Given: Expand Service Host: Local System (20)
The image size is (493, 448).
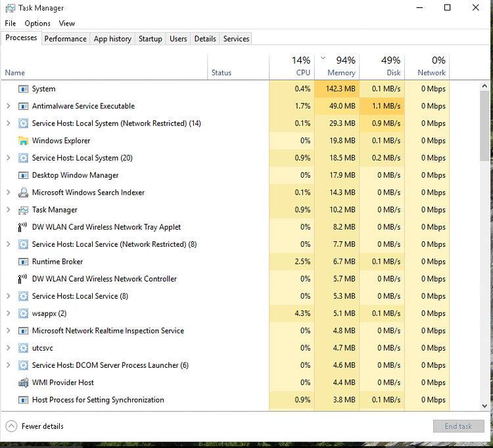Looking at the screenshot, I should coord(9,158).
